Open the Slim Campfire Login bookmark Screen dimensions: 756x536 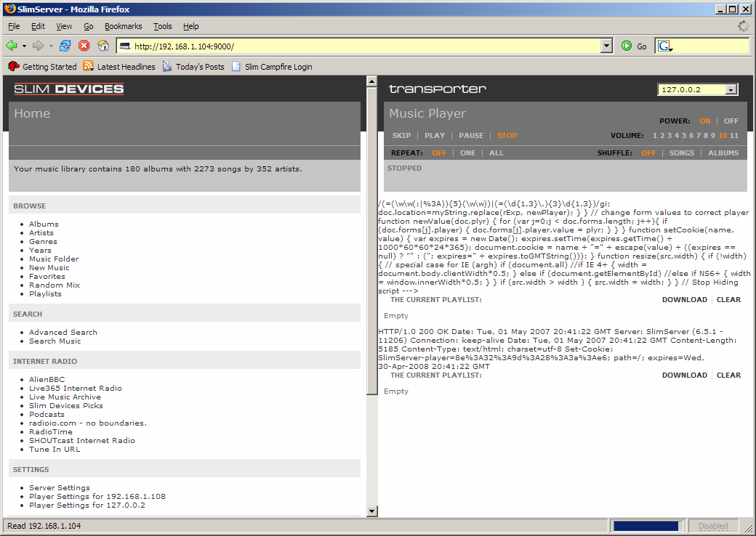point(271,67)
